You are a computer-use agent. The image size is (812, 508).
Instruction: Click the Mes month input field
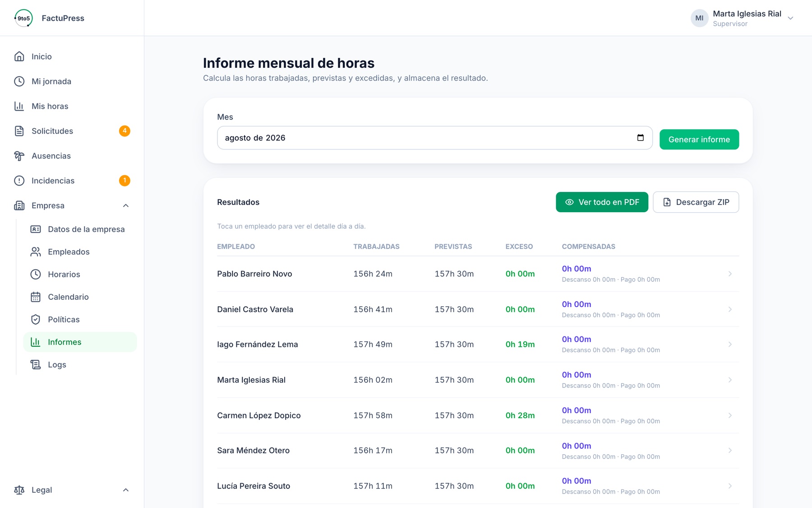tap(435, 138)
